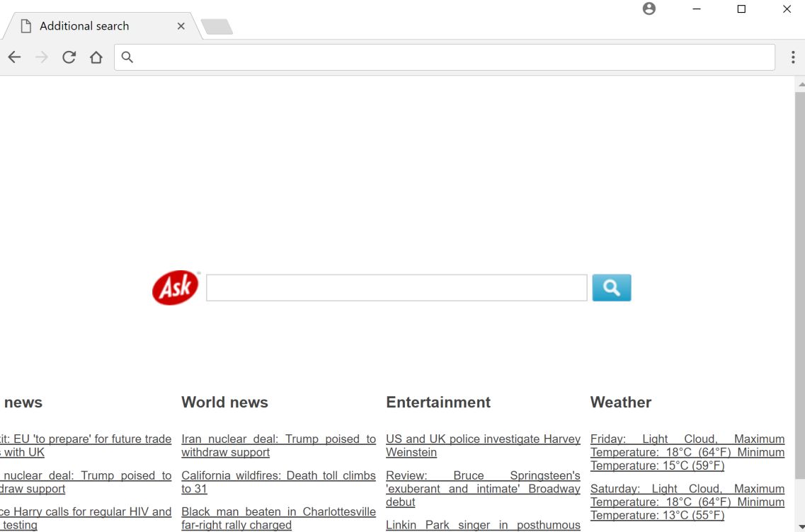805x532 pixels.
Task: Select the Additional search tab
Action: 102,26
